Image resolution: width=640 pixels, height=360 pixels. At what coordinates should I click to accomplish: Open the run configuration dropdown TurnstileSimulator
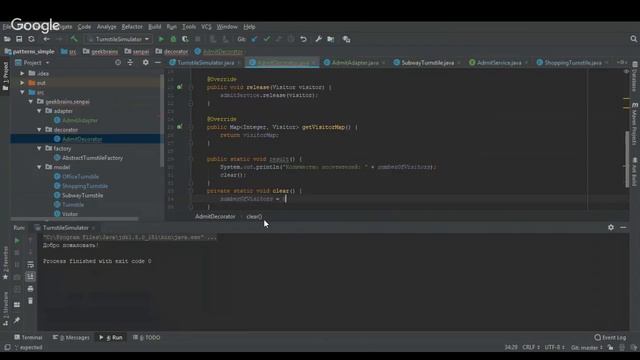(119, 39)
